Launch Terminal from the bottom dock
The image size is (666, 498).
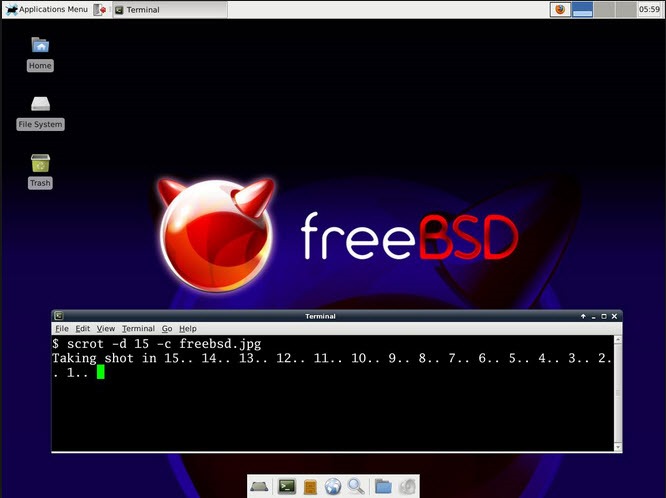pyautogui.click(x=287, y=486)
